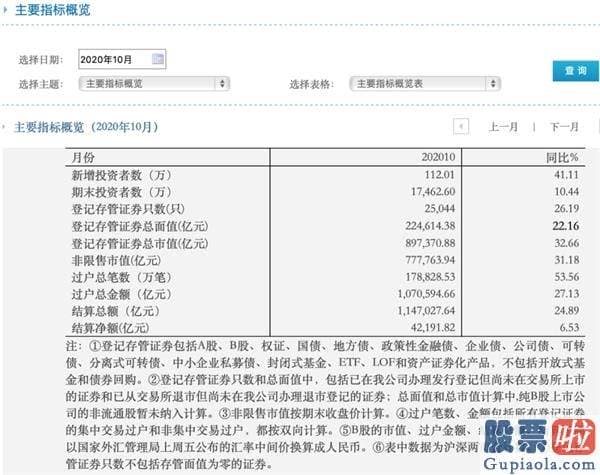The height and width of the screenshot is (475, 600).
Task: Select the row label 过户总笔数（万笔）
Action: 122,277
